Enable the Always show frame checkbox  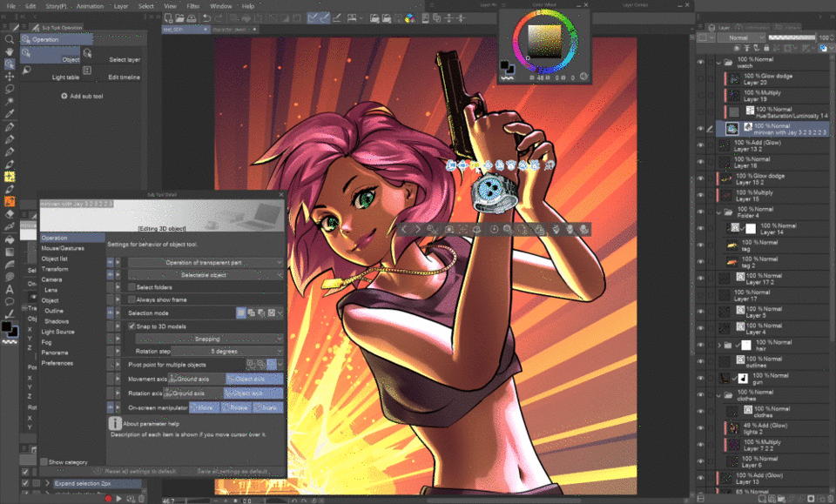(131, 299)
